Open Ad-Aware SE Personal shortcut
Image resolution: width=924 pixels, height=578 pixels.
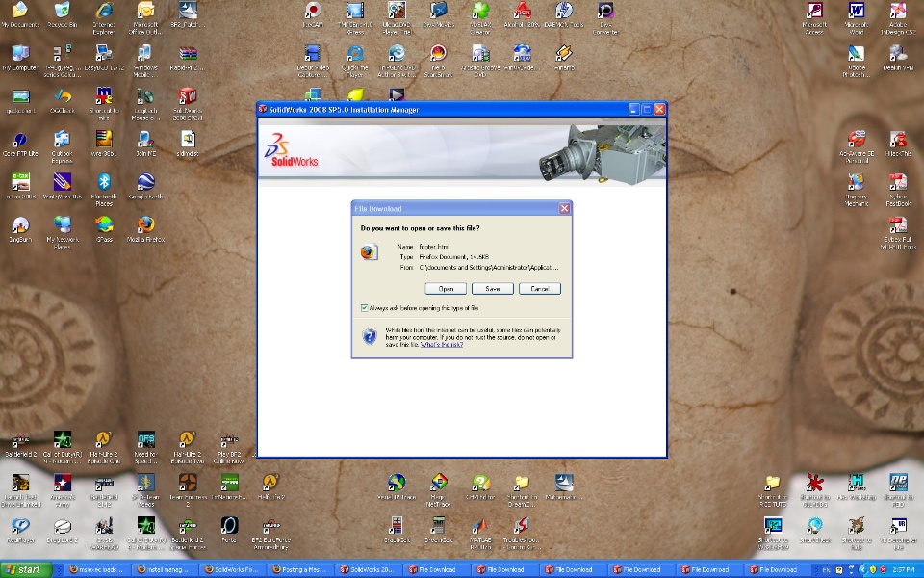(857, 146)
